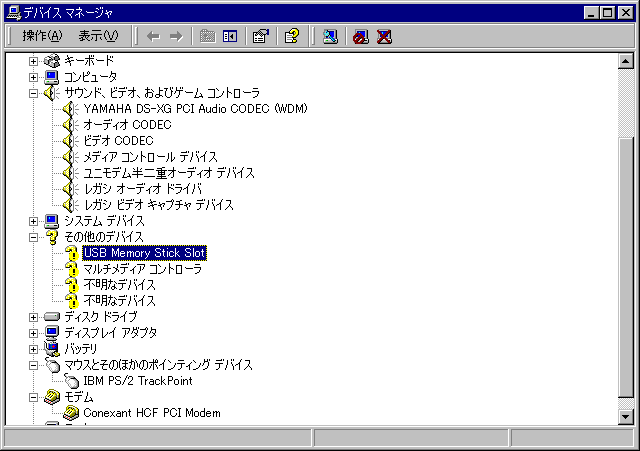This screenshot has height=451, width=640.
Task: Click the バッテリ category icon
Action: (52, 349)
